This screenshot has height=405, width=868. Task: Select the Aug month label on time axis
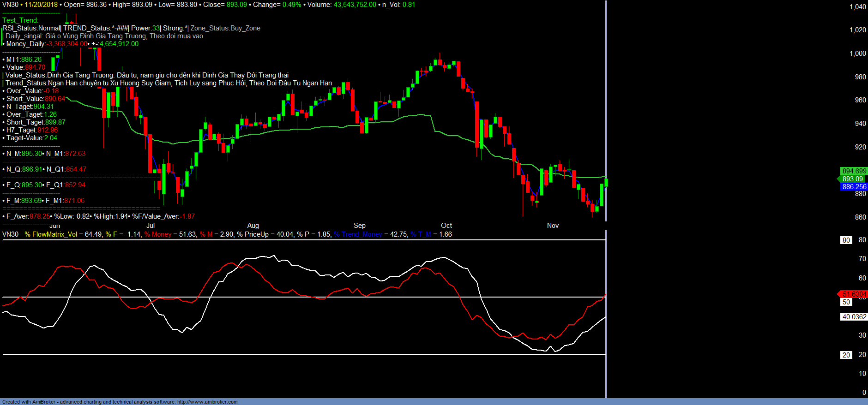(253, 226)
